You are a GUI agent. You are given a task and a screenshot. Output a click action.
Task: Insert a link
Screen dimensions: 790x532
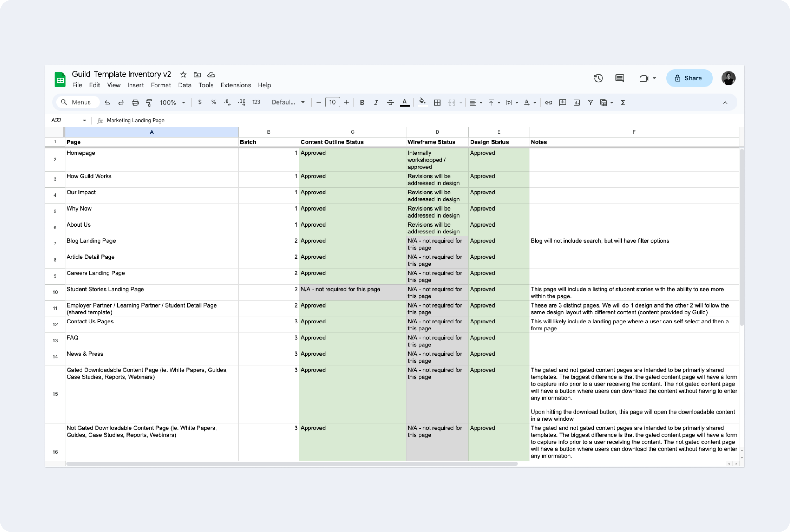548,103
